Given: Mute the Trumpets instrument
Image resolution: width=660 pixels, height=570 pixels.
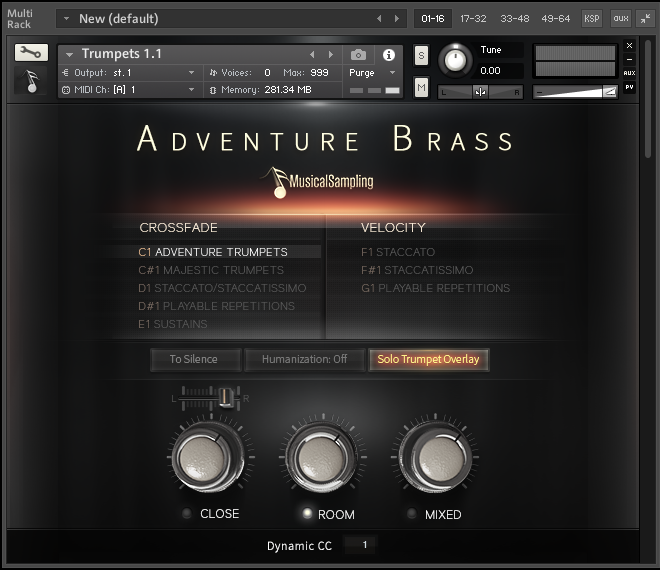Looking at the screenshot, I should [421, 88].
